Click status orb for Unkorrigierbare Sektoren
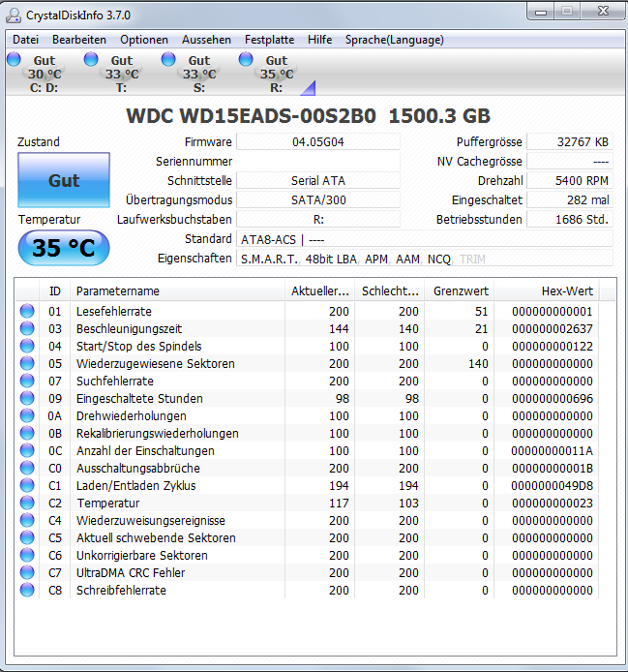This screenshot has height=672, width=628. coord(27,555)
